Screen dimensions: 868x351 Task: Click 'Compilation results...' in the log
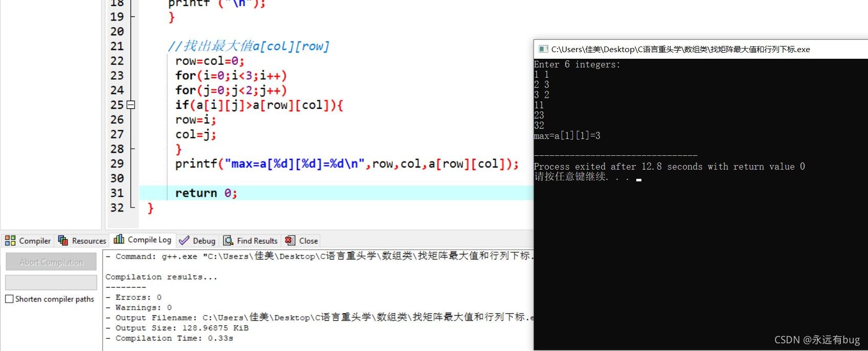(x=162, y=277)
